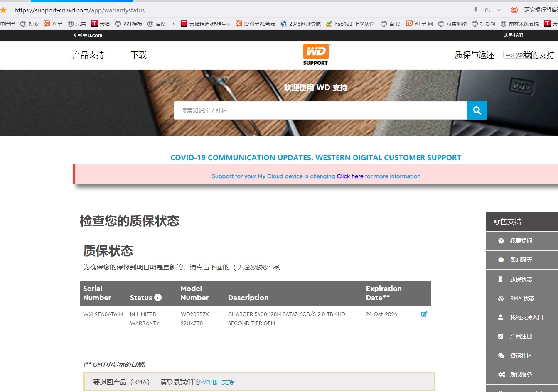Open 质保状态 in the right sidebar
The image size is (558, 392).
click(522, 279)
